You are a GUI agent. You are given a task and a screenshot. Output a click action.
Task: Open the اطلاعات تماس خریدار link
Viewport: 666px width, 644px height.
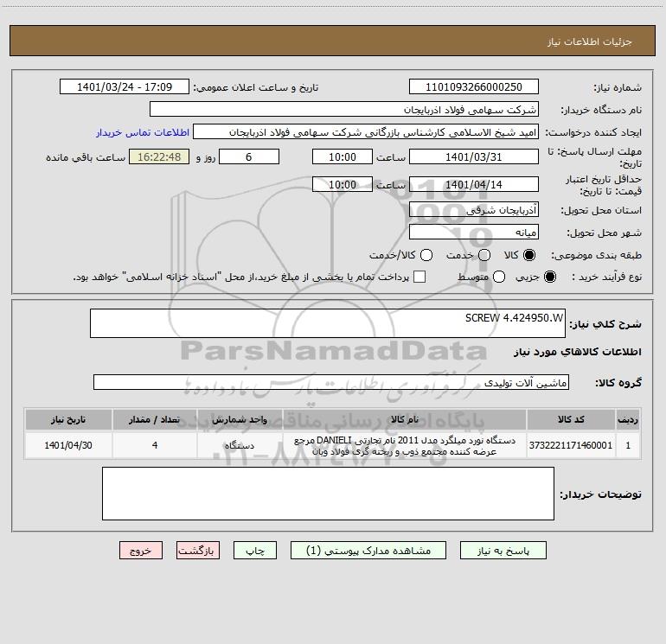pos(143,132)
